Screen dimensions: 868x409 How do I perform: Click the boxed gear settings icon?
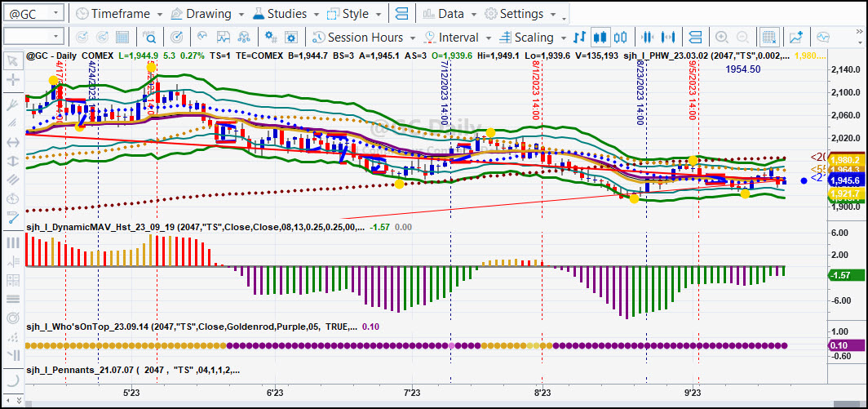click(x=291, y=38)
